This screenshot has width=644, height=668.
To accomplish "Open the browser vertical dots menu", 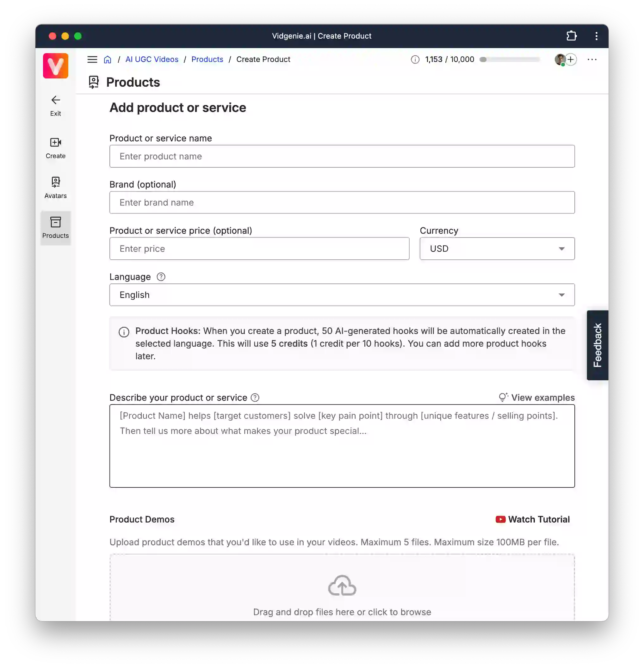I will [596, 36].
